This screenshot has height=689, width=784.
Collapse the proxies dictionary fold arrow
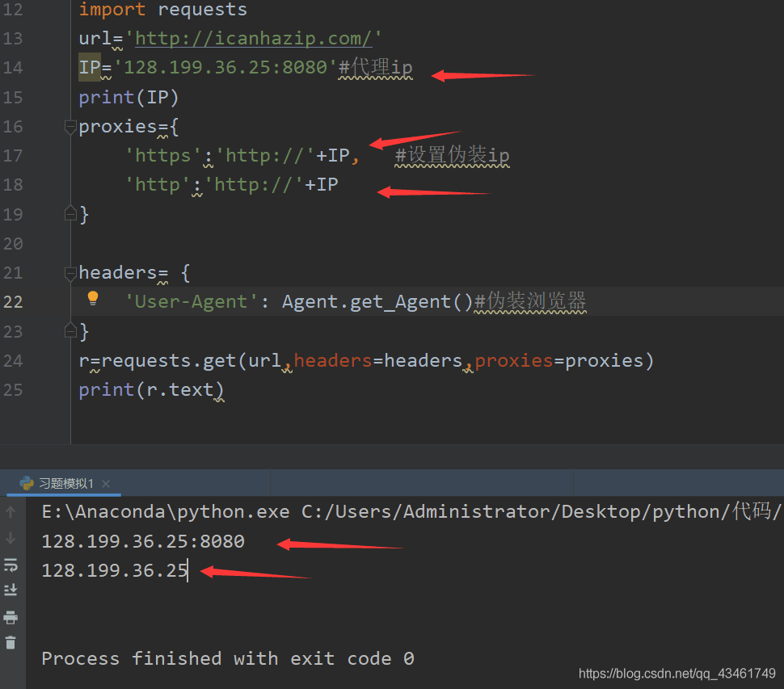point(70,127)
